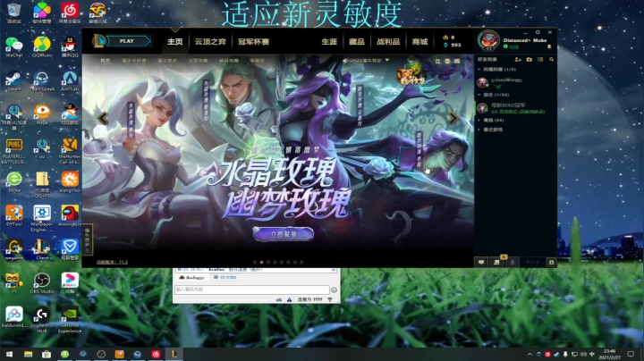Click the League client taskbar icon
644x361 pixels.
pos(174,354)
